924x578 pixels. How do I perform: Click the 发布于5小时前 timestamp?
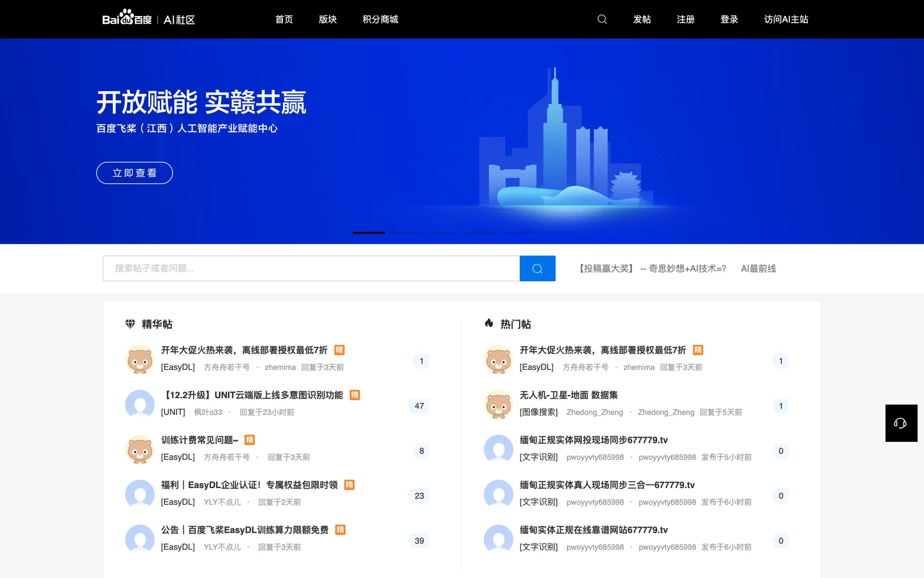pos(726,457)
